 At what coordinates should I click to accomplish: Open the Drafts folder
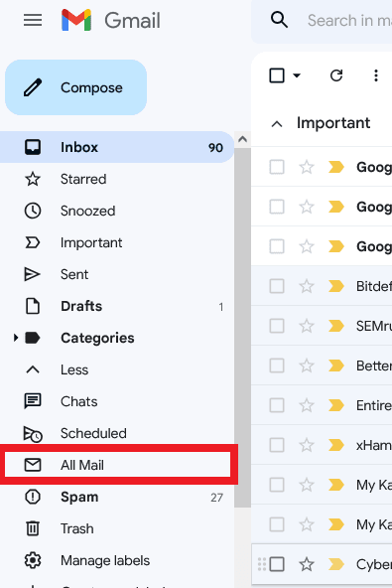pyautogui.click(x=116, y=306)
